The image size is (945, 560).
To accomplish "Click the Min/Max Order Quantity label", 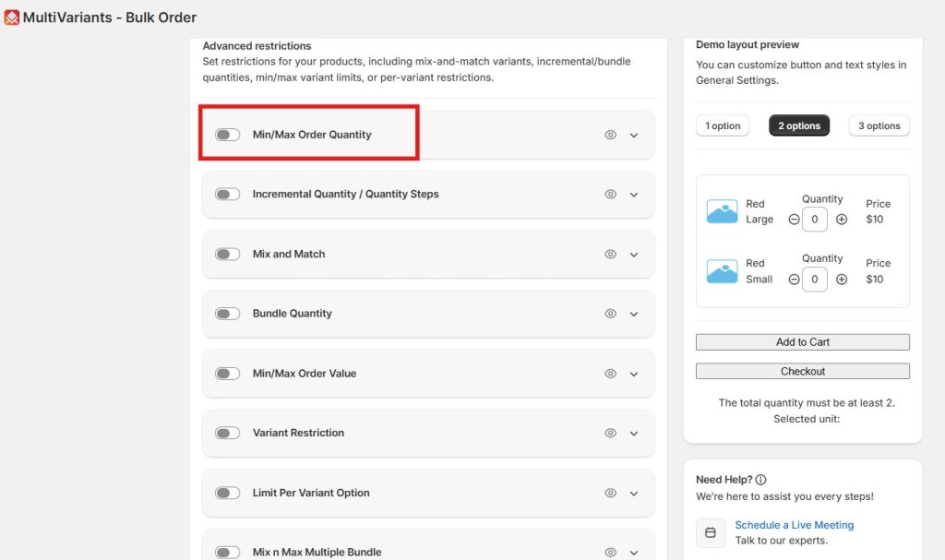I will point(312,135).
